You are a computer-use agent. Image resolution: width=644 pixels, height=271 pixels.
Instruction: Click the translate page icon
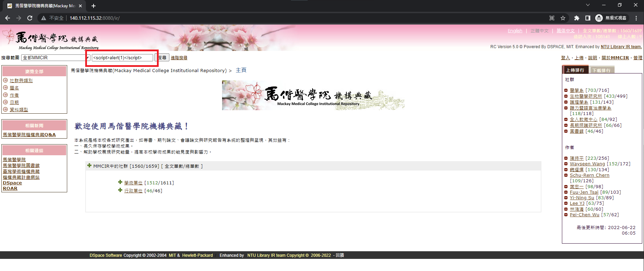point(552,18)
